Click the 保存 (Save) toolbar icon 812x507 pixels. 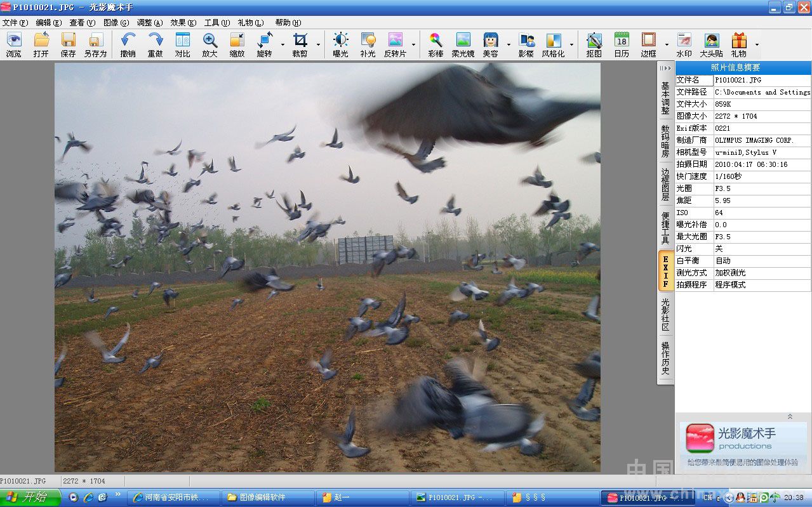pos(68,44)
